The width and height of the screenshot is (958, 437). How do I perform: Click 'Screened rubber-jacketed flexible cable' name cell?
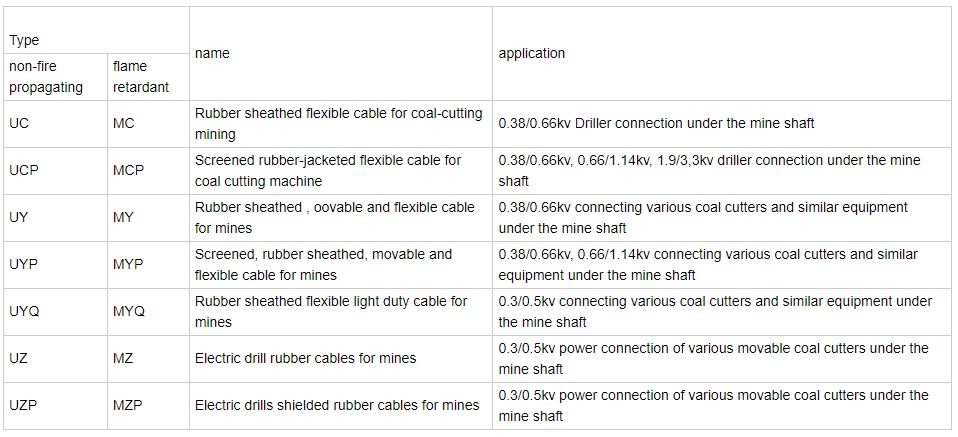click(x=341, y=171)
